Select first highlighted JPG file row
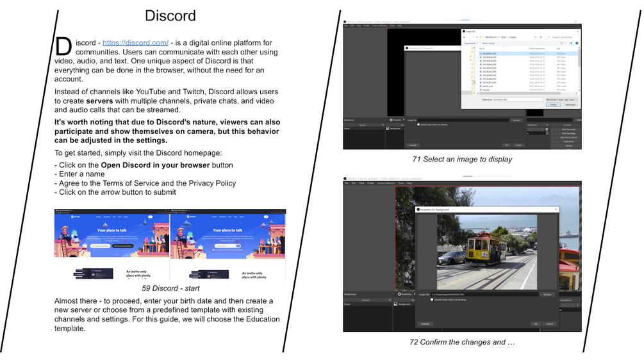This screenshot has height=362, width=644. (528, 54)
